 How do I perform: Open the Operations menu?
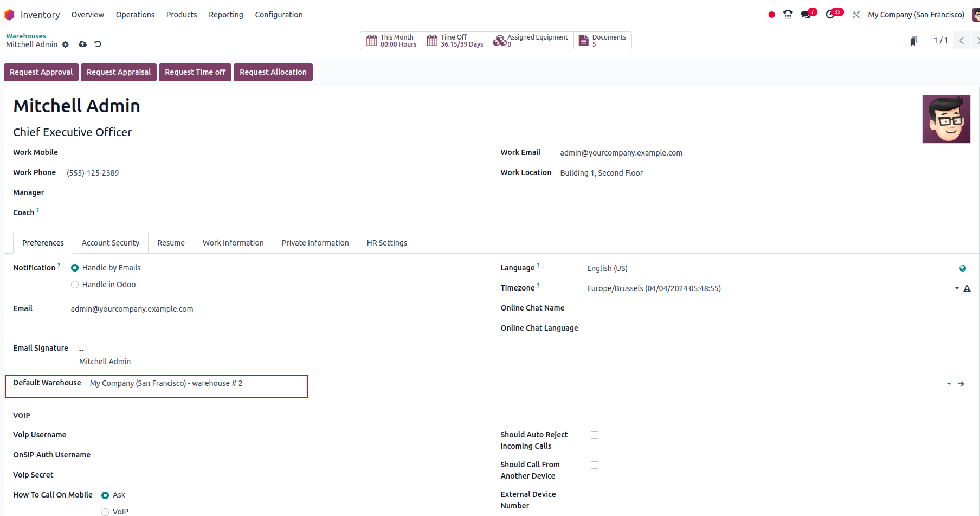coord(135,15)
